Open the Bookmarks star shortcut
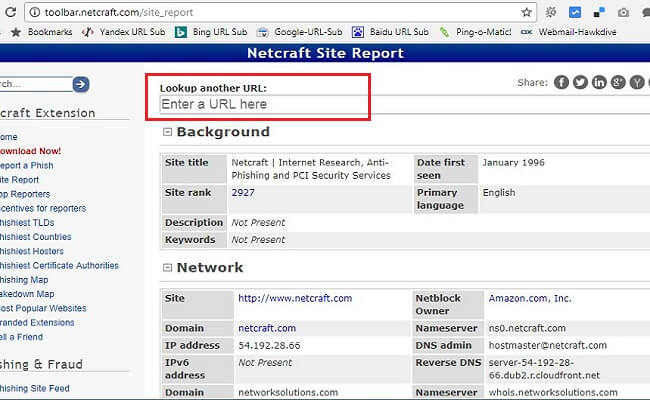Viewport: 650px width, 400px height. coord(41,32)
